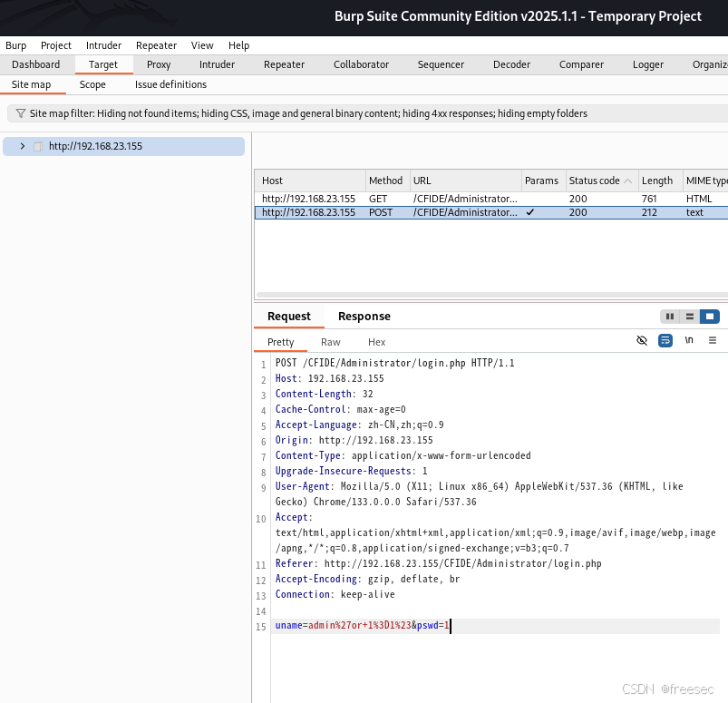Sort by Status code column arrow

pyautogui.click(x=627, y=181)
